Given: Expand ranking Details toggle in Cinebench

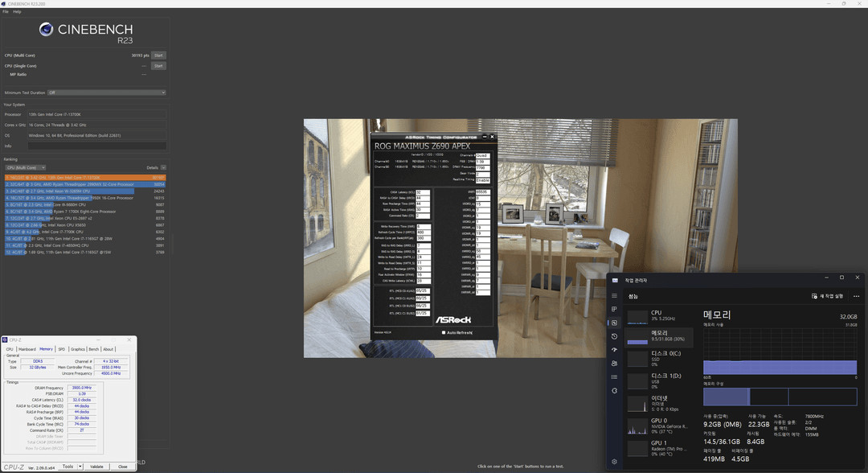Looking at the screenshot, I should point(163,167).
